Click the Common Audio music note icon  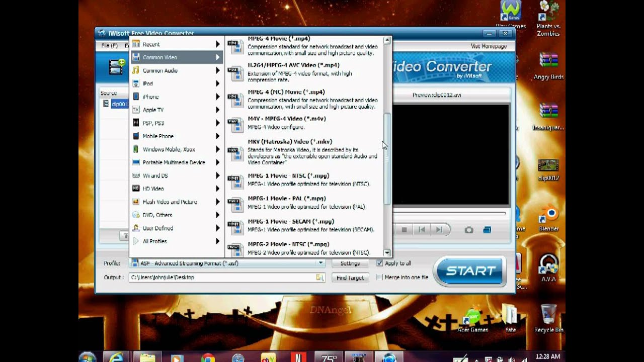(136, 70)
